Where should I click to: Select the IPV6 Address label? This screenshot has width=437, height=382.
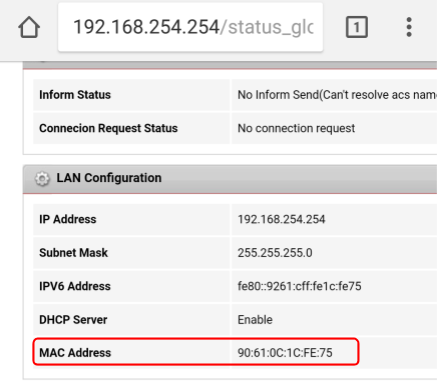click(x=75, y=286)
